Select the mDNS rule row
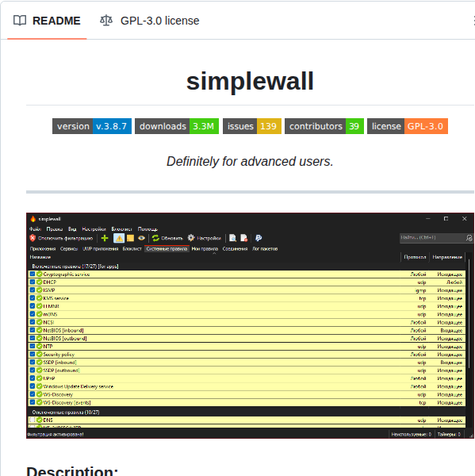Image resolution: width=475 pixels, height=476 pixels. coord(247,314)
